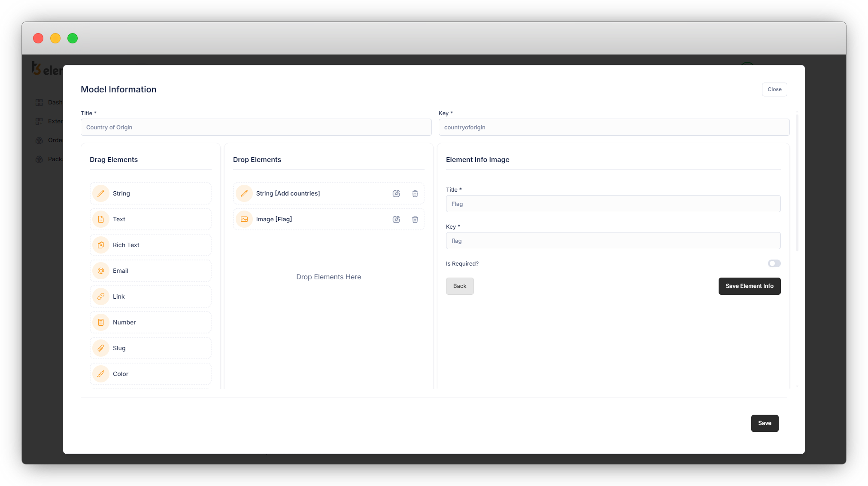Click the Email element at-sign icon
Viewport: 868px width, 486px height.
click(x=101, y=271)
